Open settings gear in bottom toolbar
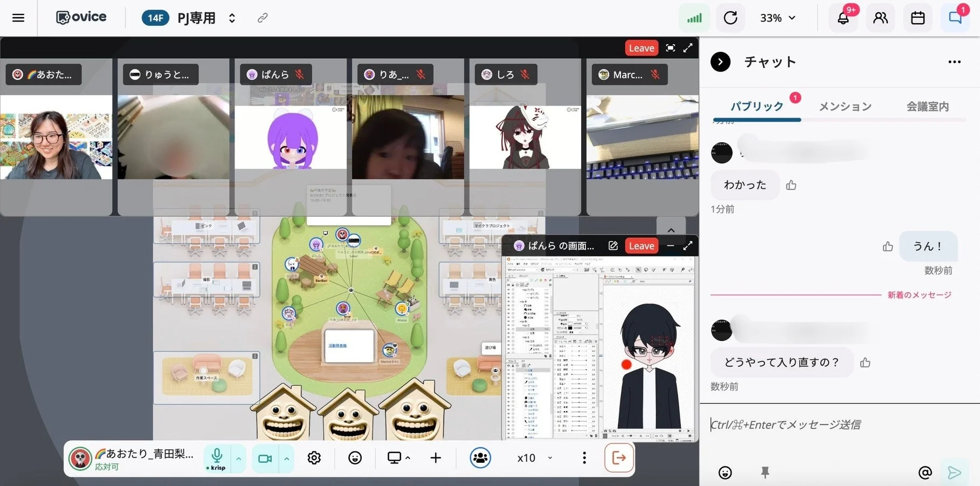This screenshot has height=486, width=980. tap(314, 458)
